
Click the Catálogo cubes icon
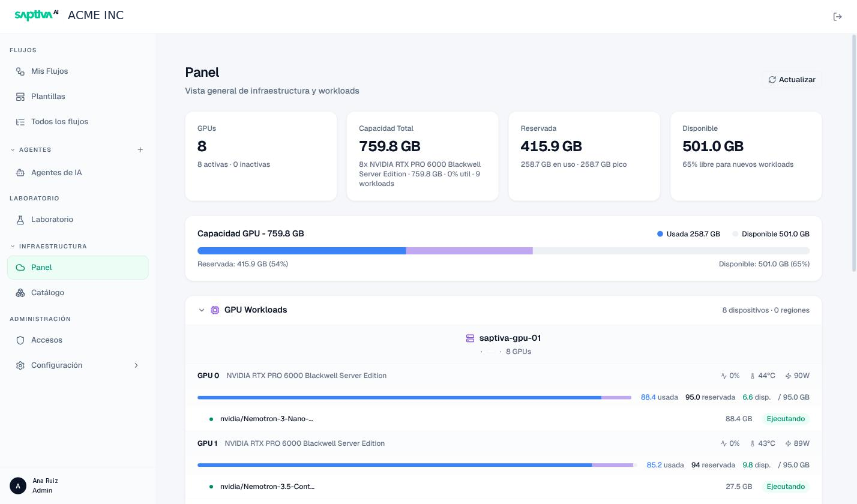(x=20, y=293)
